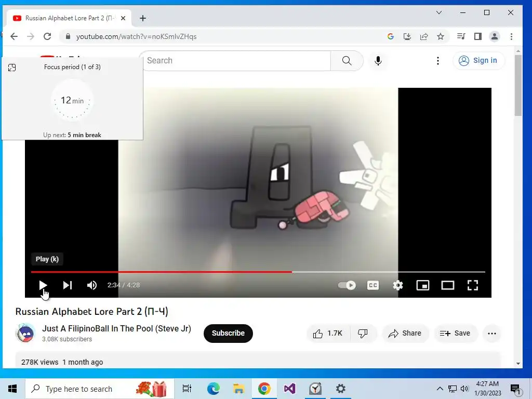This screenshot has height=399, width=532.
Task: Click the address bar URL
Action: [136, 37]
